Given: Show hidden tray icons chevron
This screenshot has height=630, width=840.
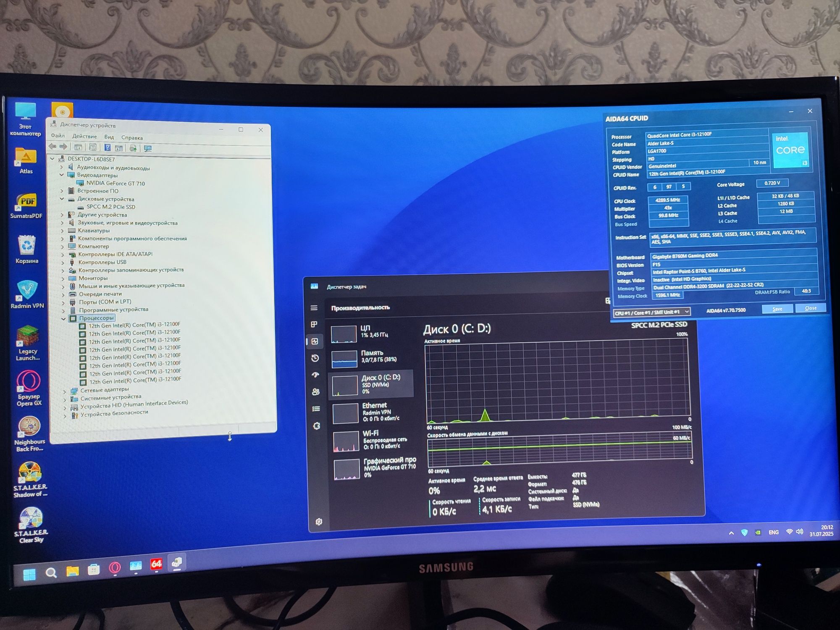Looking at the screenshot, I should 731,533.
